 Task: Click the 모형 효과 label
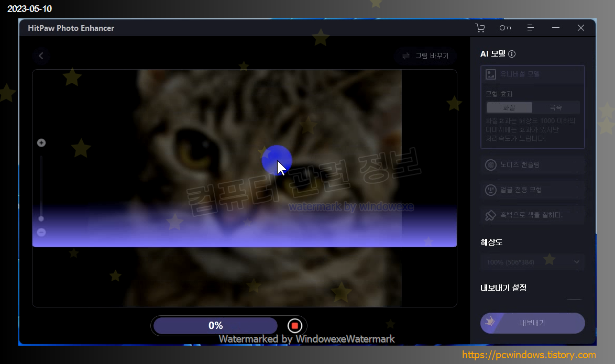499,94
